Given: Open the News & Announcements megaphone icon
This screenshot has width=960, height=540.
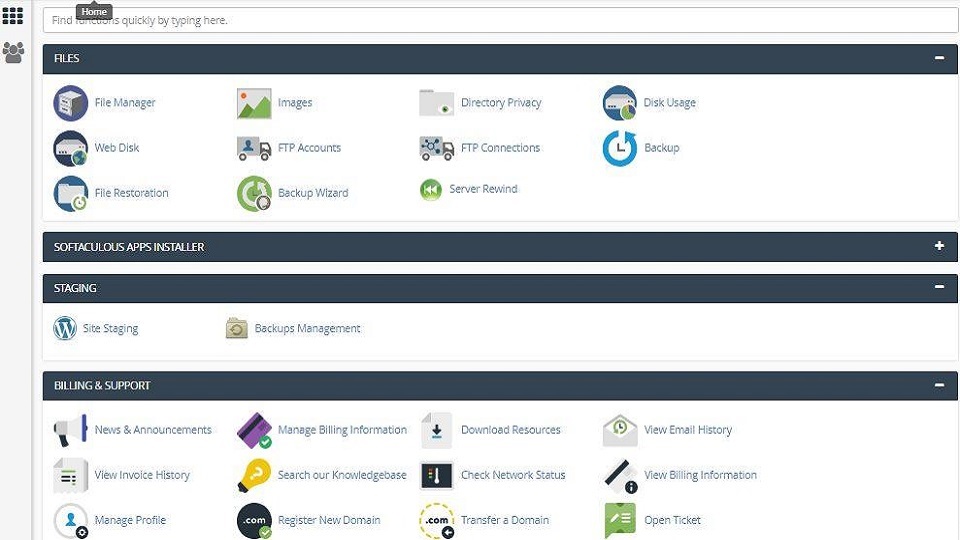Looking at the screenshot, I should [x=70, y=430].
